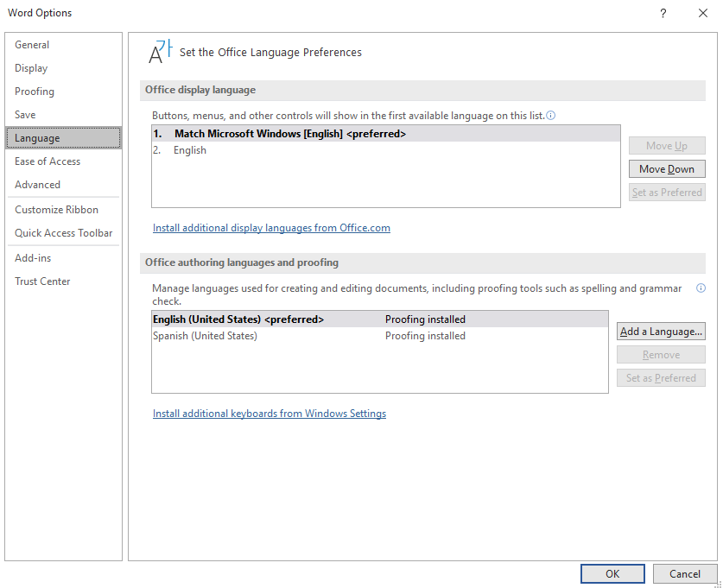Viewport: 723px width, 588px height.
Task: Click the Office language preferences icon
Action: pos(160,51)
